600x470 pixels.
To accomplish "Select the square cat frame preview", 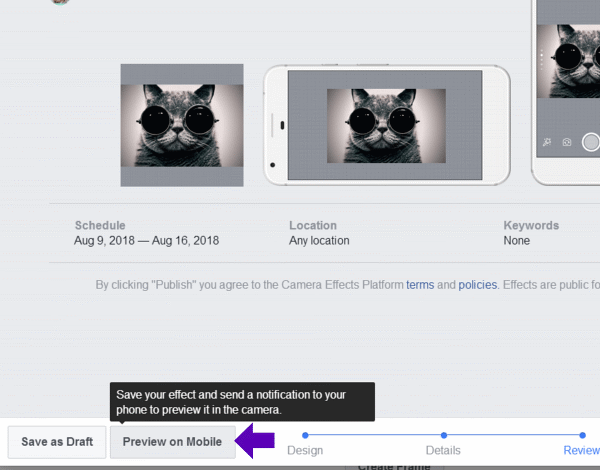I will pos(182,125).
